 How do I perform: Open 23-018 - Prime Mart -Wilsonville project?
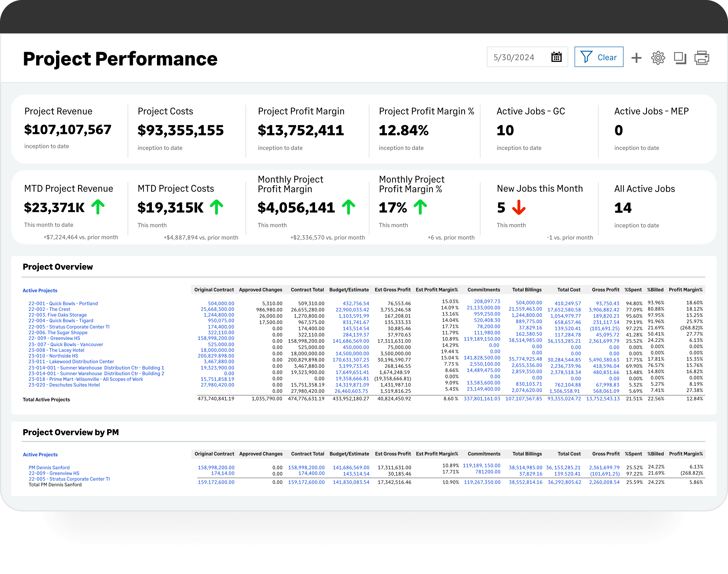pos(86,379)
